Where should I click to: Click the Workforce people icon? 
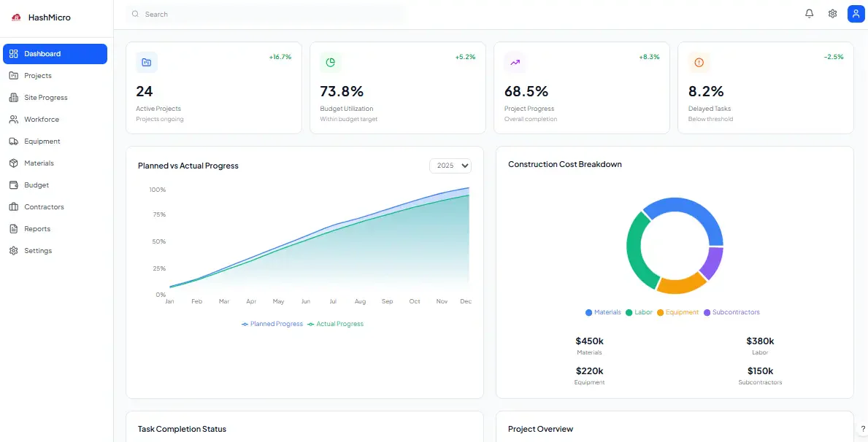[x=14, y=120]
